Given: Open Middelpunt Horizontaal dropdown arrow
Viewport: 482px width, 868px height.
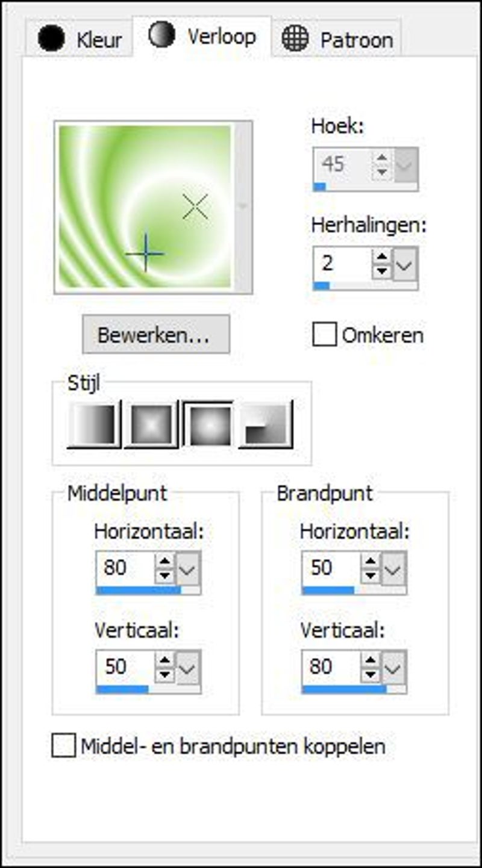Looking at the screenshot, I should 189,568.
